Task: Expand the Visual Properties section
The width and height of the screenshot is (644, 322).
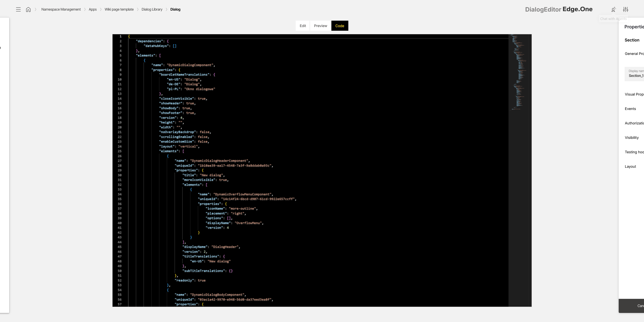Action: pos(634,94)
